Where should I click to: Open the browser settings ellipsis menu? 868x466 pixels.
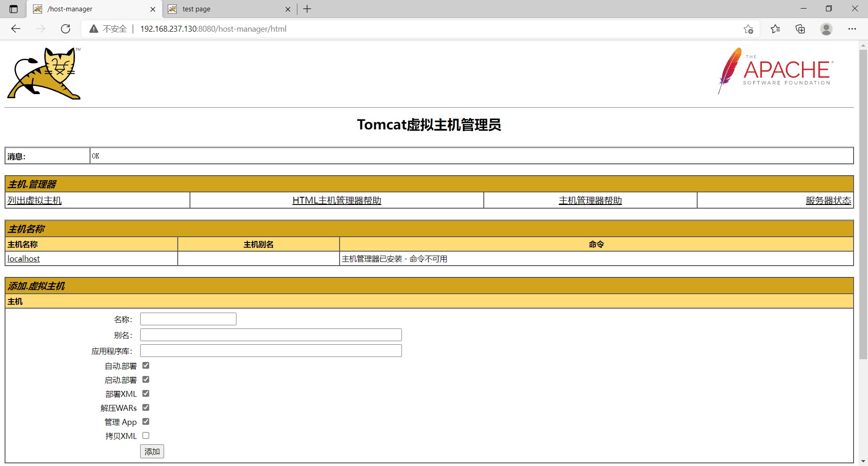[852, 29]
